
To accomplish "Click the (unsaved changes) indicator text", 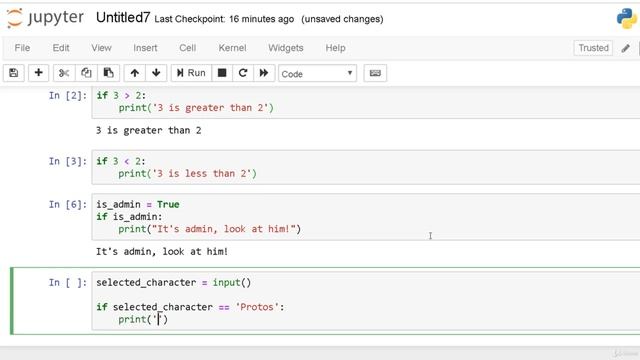I will (342, 19).
